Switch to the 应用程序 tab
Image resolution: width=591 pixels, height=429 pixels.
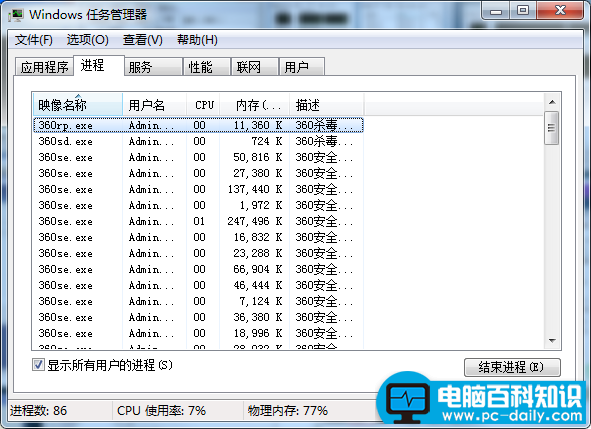[44, 67]
